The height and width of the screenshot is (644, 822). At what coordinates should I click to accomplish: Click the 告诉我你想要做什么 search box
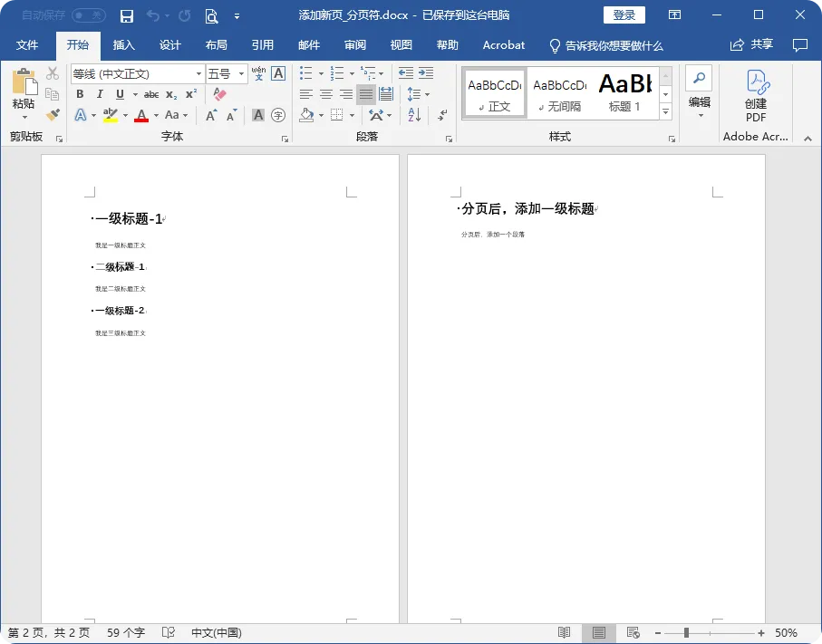(x=606, y=45)
